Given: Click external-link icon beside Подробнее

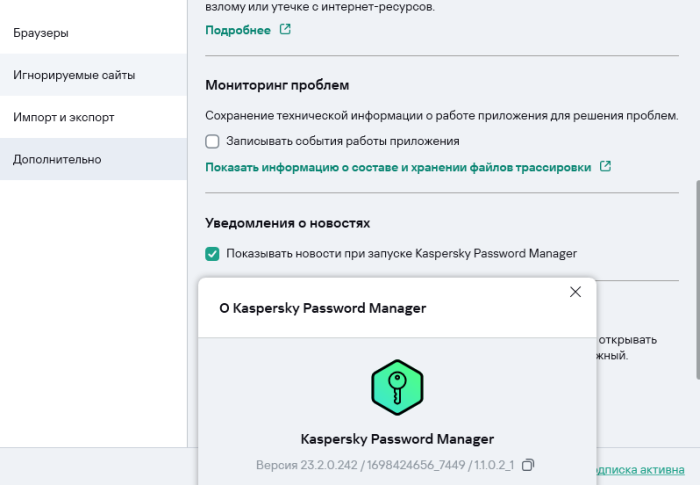Looking at the screenshot, I should [285, 30].
